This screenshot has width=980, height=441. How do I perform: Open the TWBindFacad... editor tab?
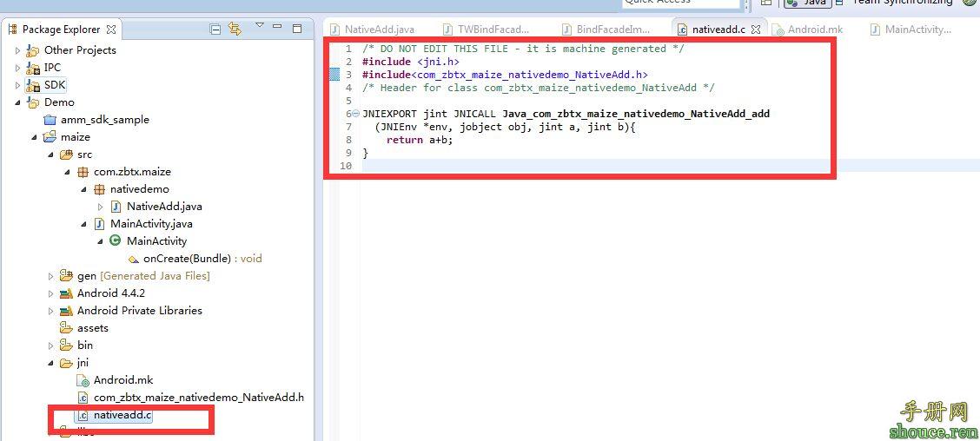(493, 30)
